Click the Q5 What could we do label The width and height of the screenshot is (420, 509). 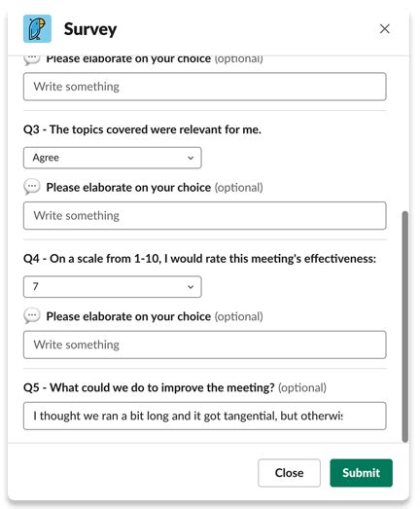click(x=149, y=387)
